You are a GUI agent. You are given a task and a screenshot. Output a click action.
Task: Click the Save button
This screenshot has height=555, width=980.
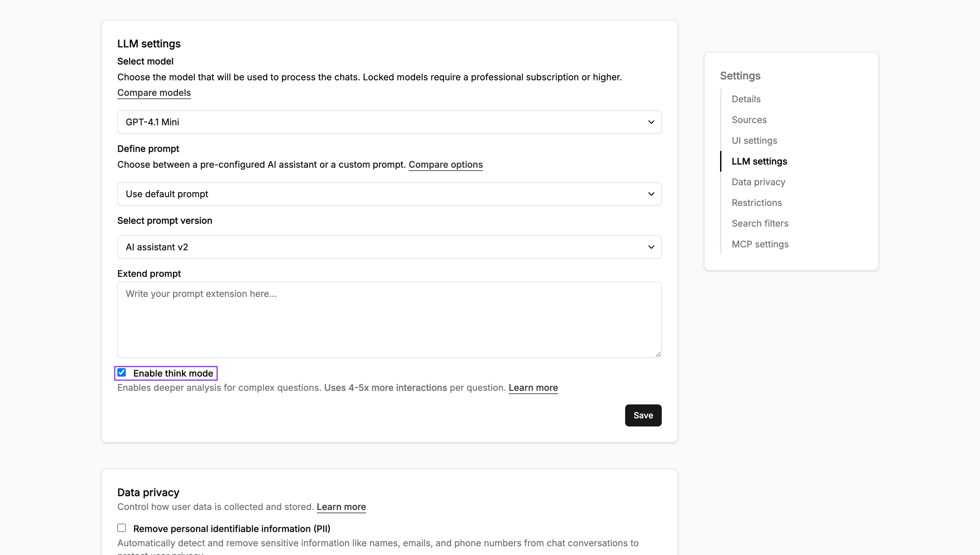coord(643,415)
